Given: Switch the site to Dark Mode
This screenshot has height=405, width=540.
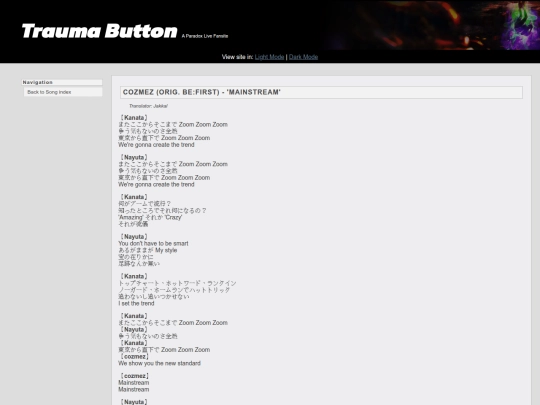Looking at the screenshot, I should point(303,57).
